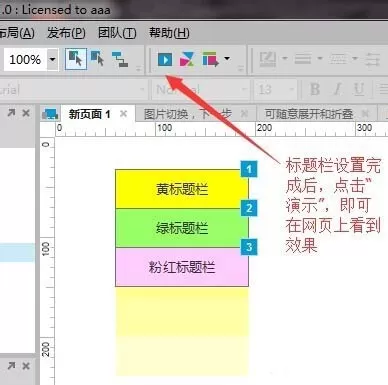This screenshot has width=388, height=385.
Task: Click the 100% zoom field
Action: (25, 60)
